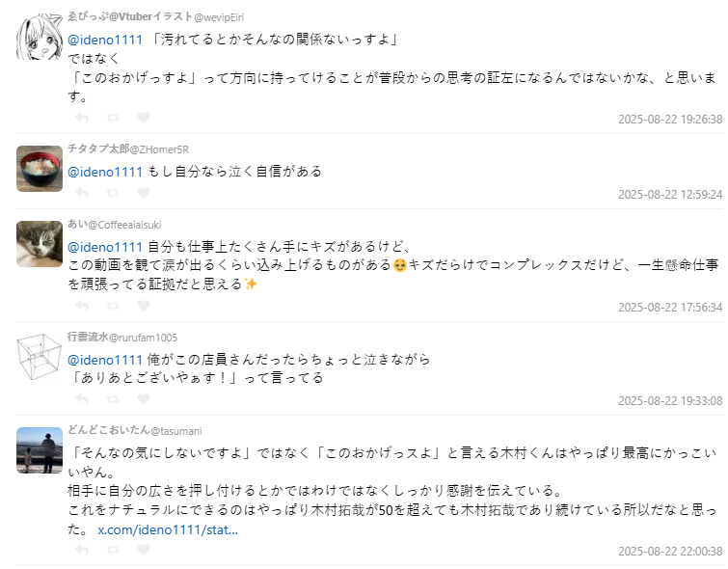
Task: Reply to the wevipEiri tweet
Action: (x=82, y=118)
